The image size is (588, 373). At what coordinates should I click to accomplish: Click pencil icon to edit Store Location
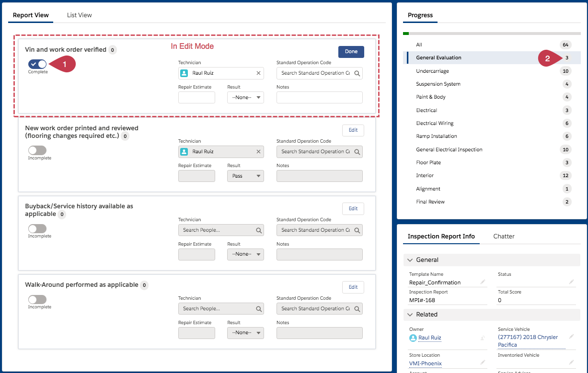click(x=483, y=363)
